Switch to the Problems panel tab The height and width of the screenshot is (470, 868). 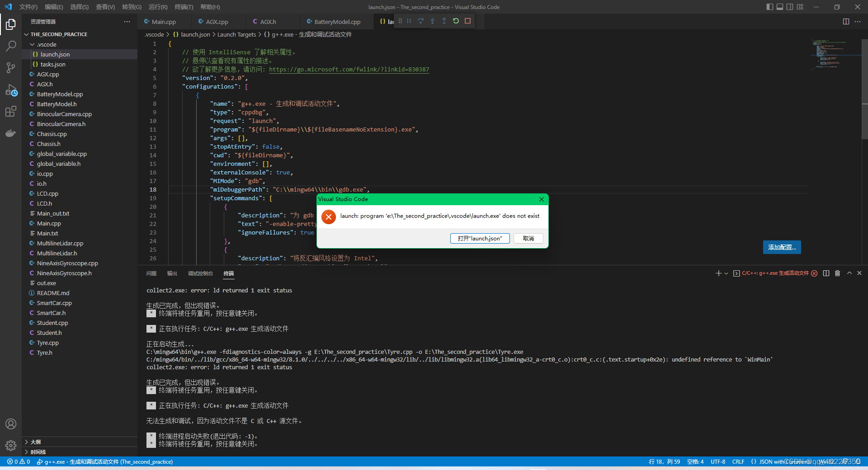151,273
